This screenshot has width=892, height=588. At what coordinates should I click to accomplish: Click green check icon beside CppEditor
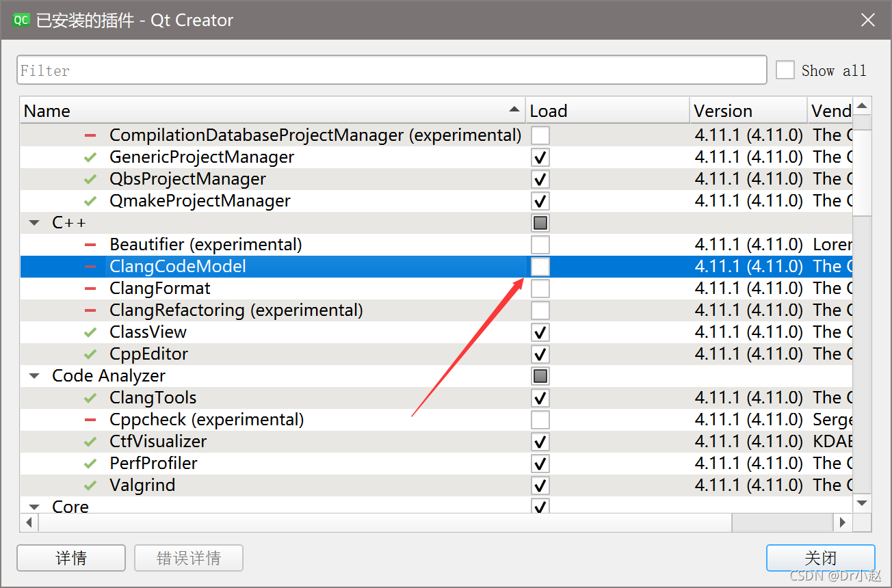click(x=90, y=354)
